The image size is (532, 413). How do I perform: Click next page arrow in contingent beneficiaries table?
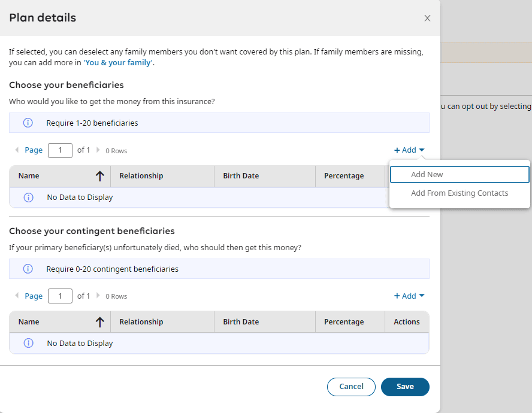(x=98, y=296)
